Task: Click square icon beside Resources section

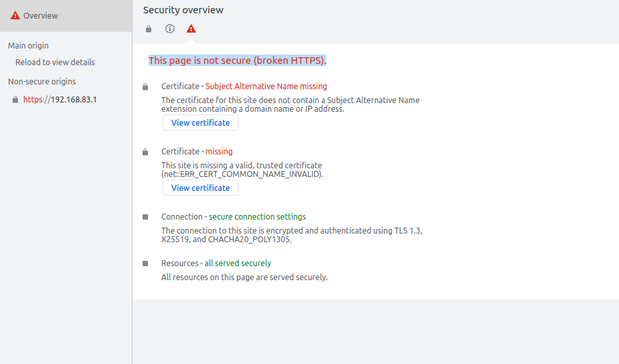Action: [145, 264]
